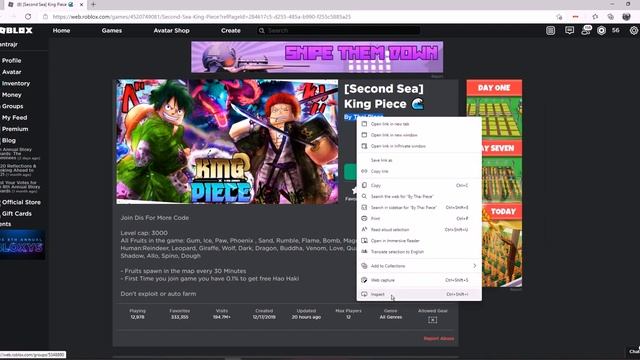Open the browser profile avatar
The height and width of the screenshot is (360, 640).
tap(627, 17)
